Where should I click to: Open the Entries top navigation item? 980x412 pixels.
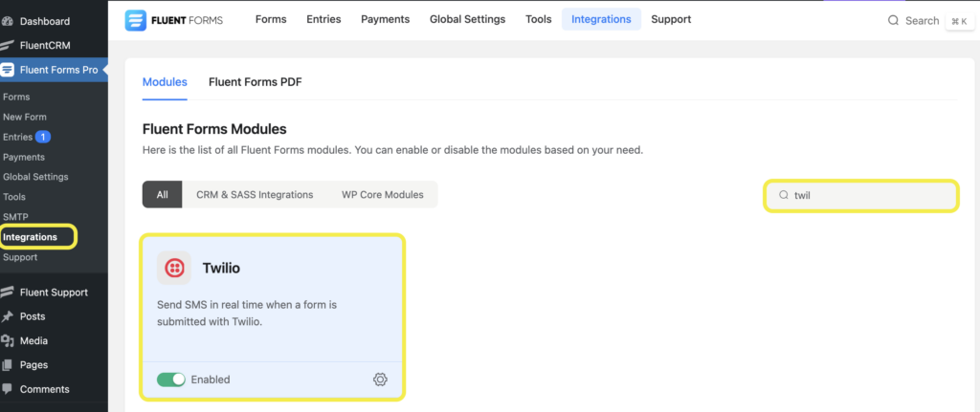tap(323, 19)
